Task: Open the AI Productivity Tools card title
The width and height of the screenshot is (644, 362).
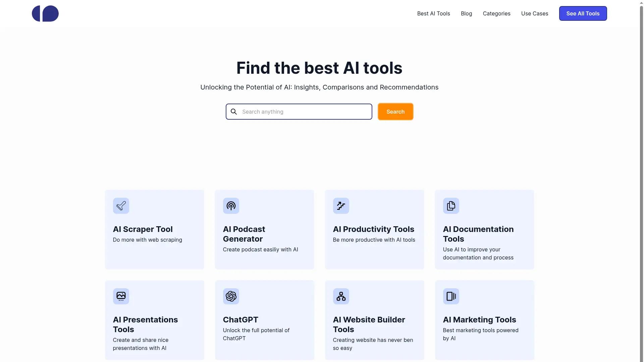Action: click(373, 229)
